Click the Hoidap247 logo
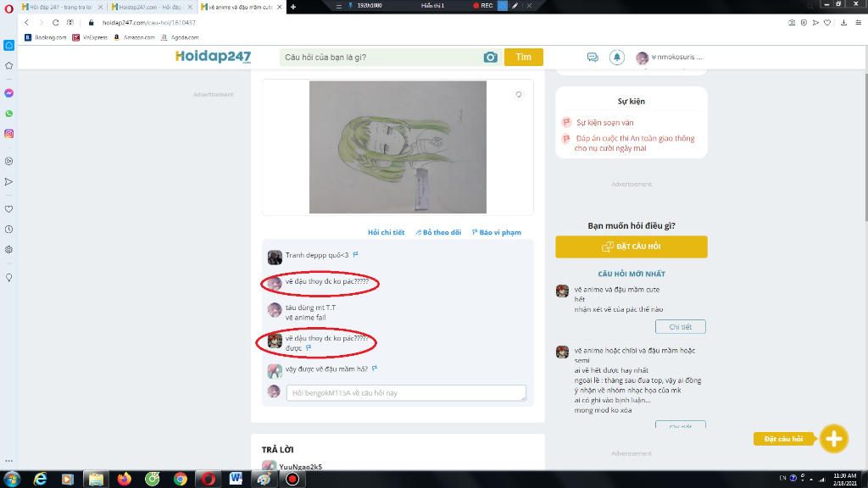The image size is (868, 488). coord(213,57)
